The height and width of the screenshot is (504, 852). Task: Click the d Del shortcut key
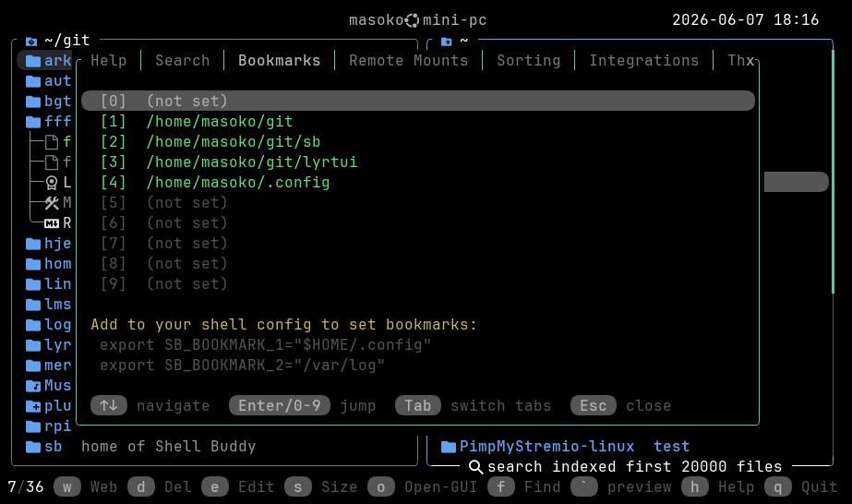pos(141,487)
